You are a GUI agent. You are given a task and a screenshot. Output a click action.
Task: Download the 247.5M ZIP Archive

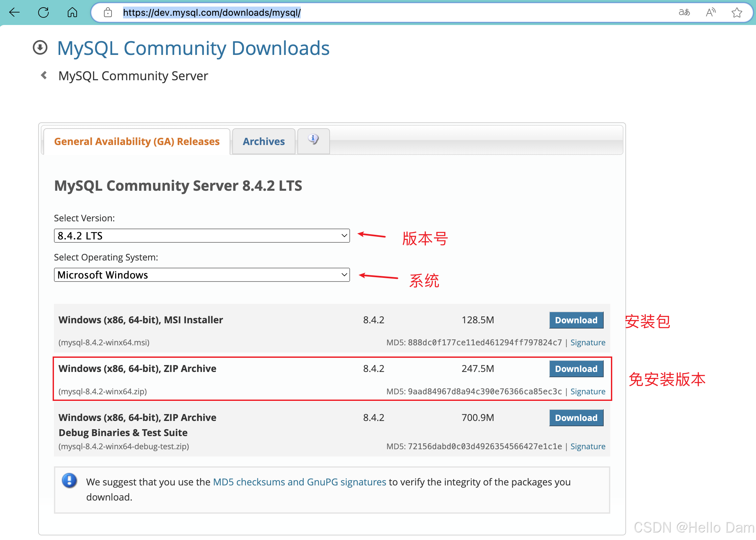[x=576, y=369]
